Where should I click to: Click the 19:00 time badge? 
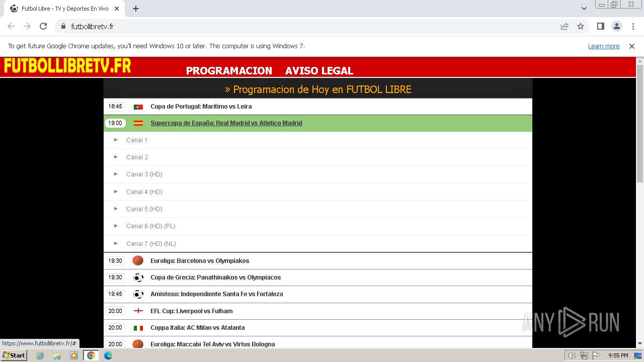[x=115, y=123]
